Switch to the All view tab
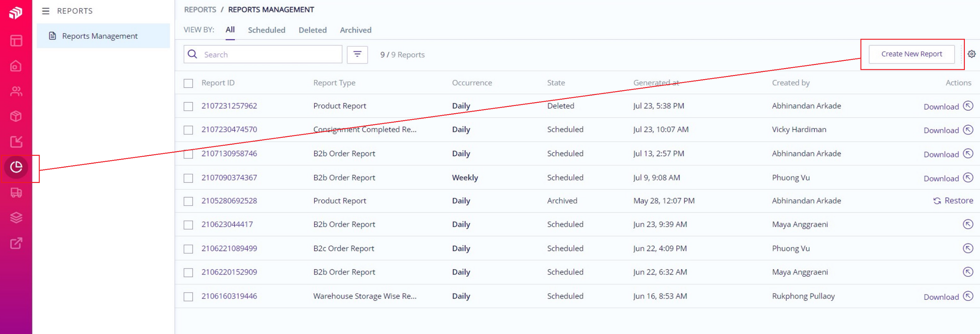Screen dimensions: 980x334 point(230,30)
